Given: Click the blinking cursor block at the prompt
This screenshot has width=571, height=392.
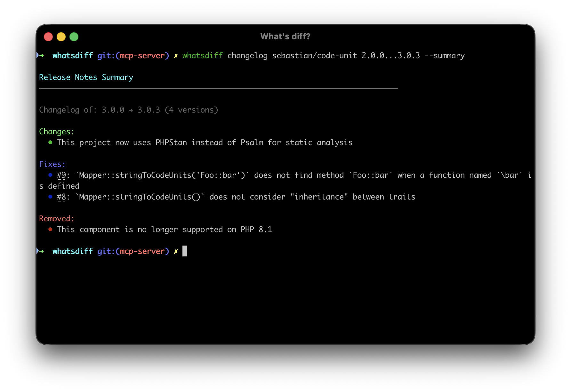Looking at the screenshot, I should point(185,251).
